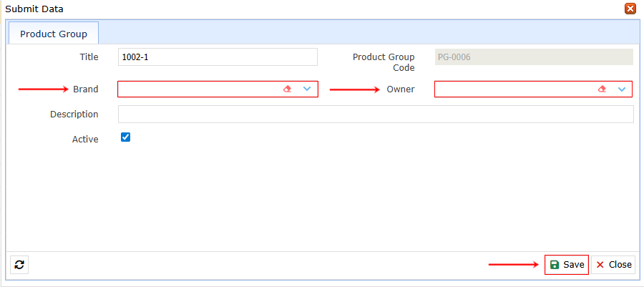Focus the Title field containing 1002-1
Screen dimensions: 644x287
pyautogui.click(x=217, y=57)
